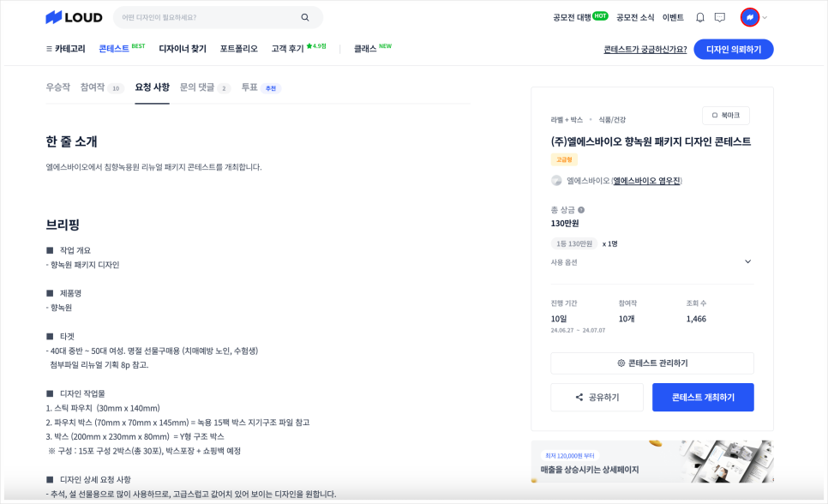Click the 고급형 badge
The height and width of the screenshot is (504, 828).
point(564,159)
